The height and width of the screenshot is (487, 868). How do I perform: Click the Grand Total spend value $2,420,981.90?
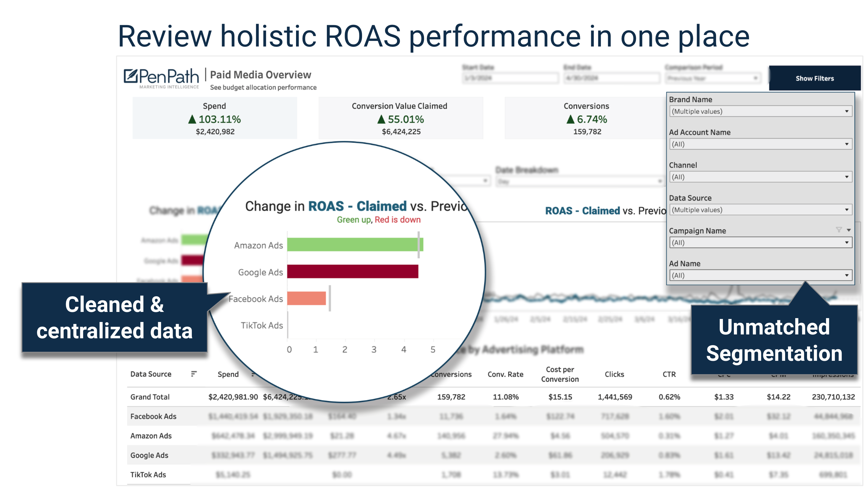pyautogui.click(x=233, y=397)
